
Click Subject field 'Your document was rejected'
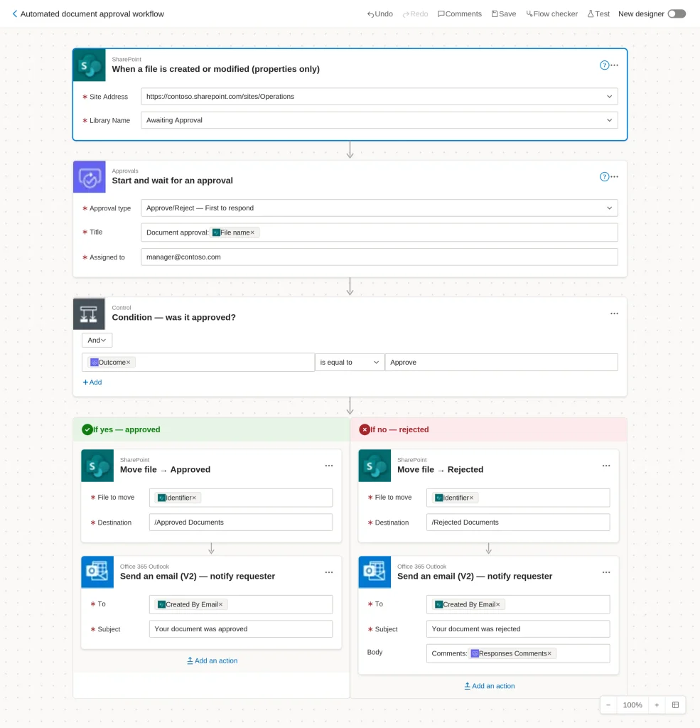[x=518, y=629]
